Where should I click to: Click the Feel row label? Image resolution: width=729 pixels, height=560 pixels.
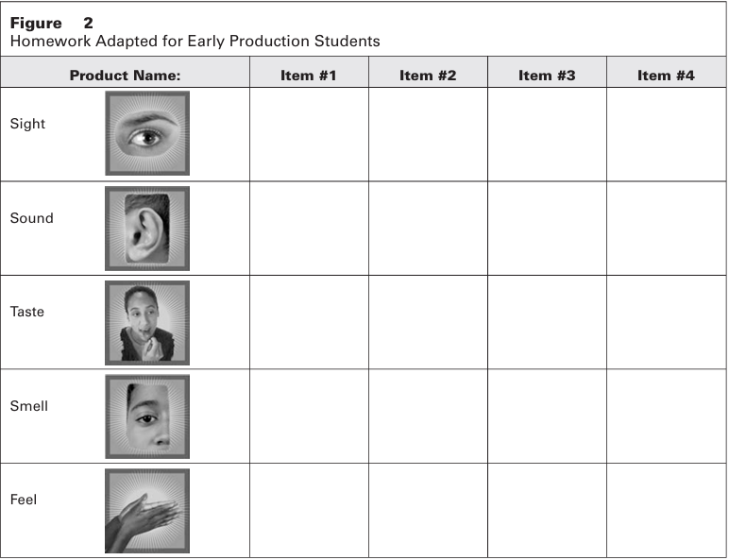tap(24, 500)
